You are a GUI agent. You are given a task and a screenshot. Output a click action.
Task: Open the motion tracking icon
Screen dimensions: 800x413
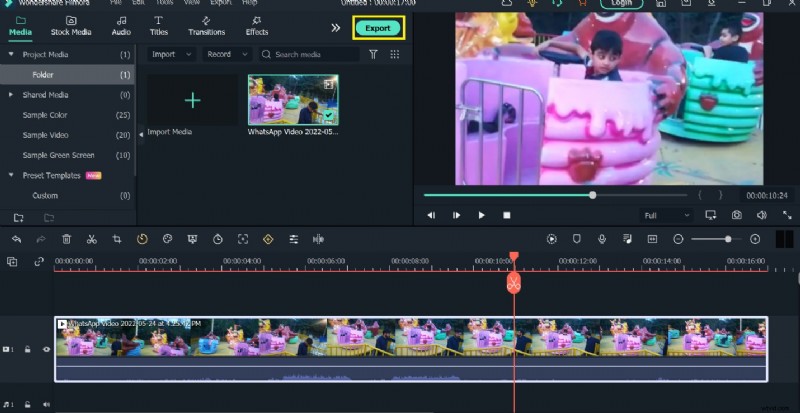pos(243,239)
